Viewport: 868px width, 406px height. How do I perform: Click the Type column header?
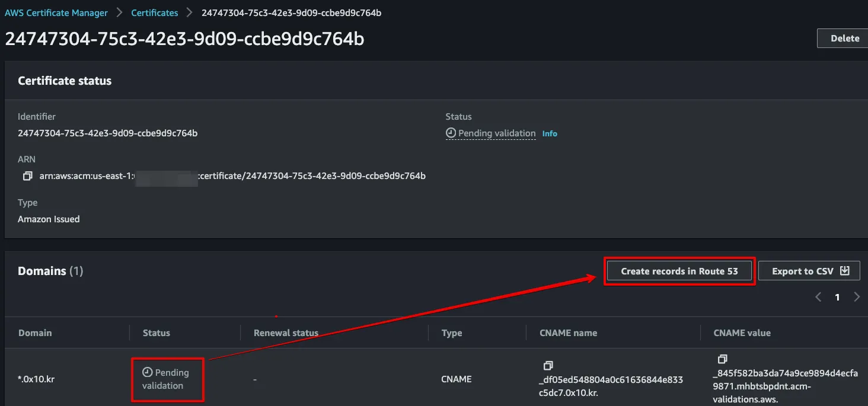[452, 333]
